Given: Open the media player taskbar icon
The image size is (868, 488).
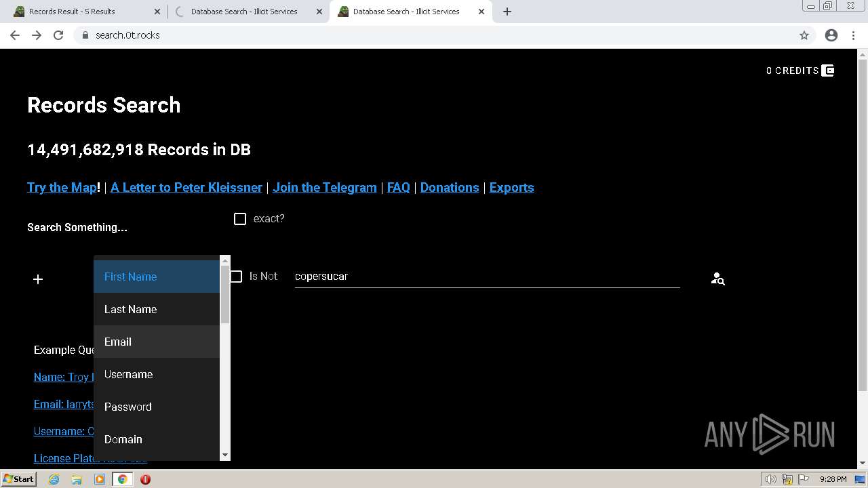Looking at the screenshot, I should (x=100, y=479).
